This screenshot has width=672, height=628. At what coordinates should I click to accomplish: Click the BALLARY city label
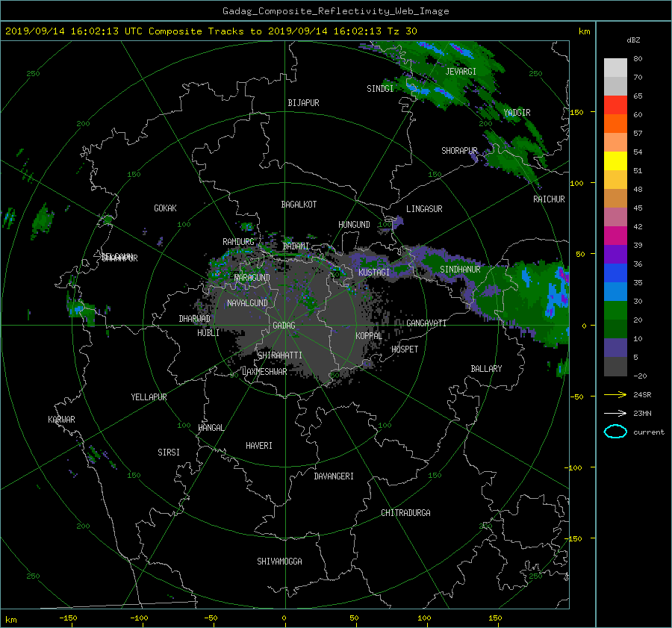[486, 369]
